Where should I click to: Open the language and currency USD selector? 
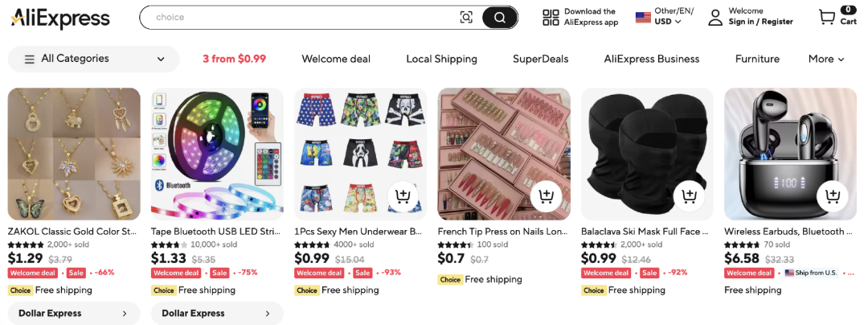[664, 17]
